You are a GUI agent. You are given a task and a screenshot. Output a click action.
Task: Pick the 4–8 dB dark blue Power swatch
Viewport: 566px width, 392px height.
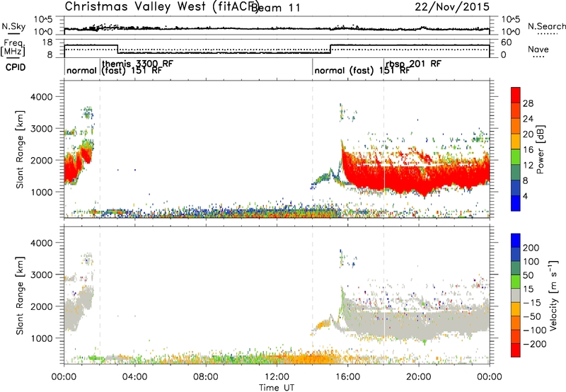pos(516,188)
